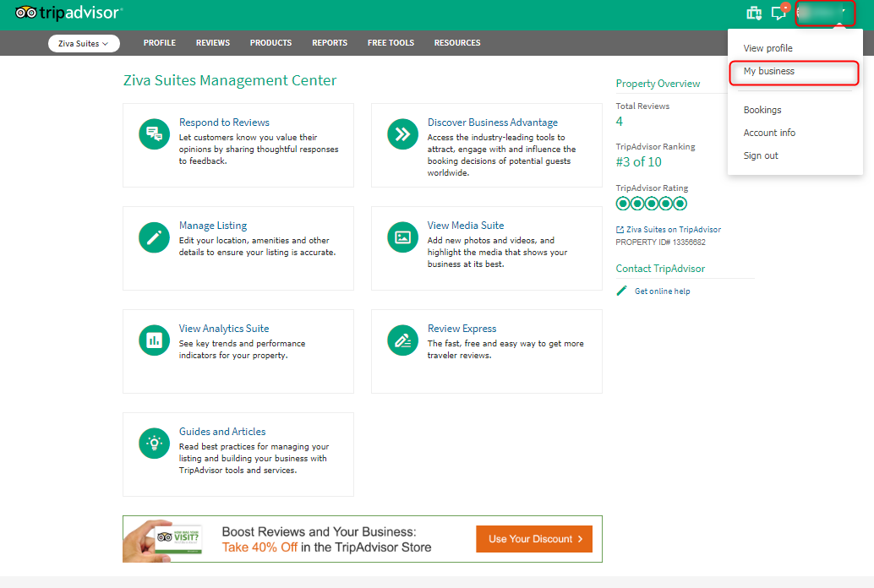Open the PRODUCTS menu
874x588 pixels.
pos(270,43)
